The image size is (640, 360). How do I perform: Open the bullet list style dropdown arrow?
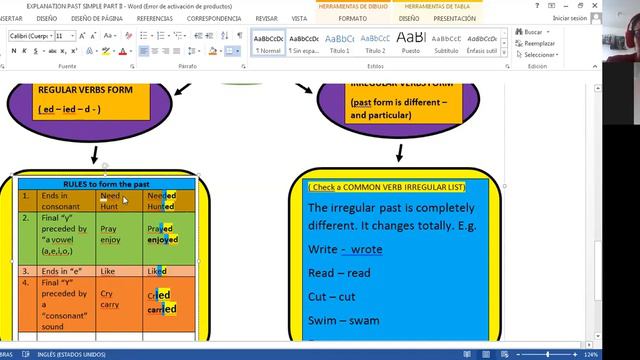(x=152, y=36)
